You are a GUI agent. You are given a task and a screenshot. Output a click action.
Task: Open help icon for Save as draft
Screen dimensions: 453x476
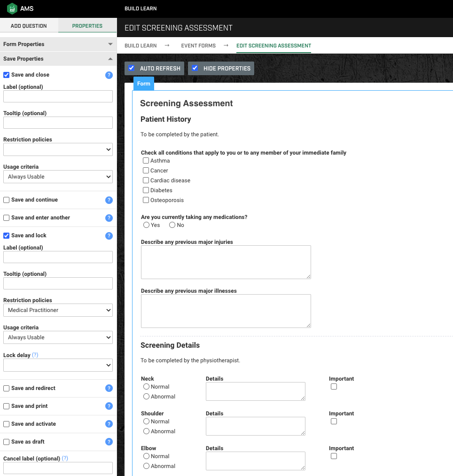click(109, 442)
